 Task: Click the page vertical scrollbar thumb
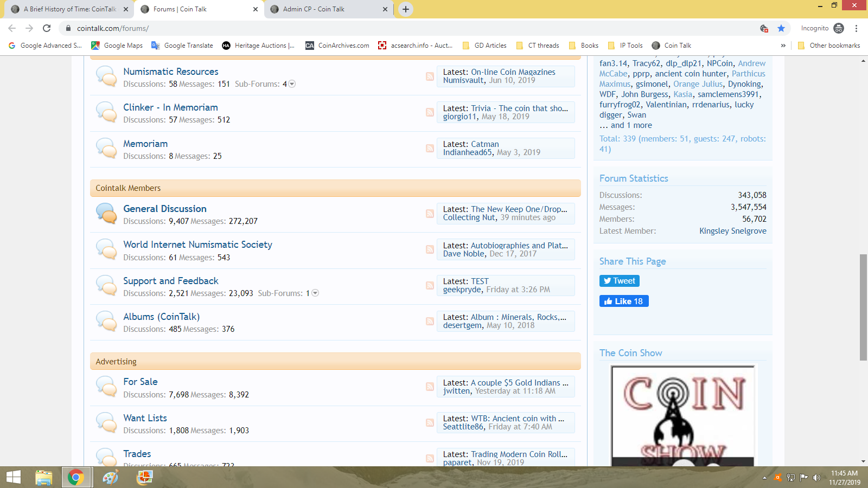(x=863, y=306)
